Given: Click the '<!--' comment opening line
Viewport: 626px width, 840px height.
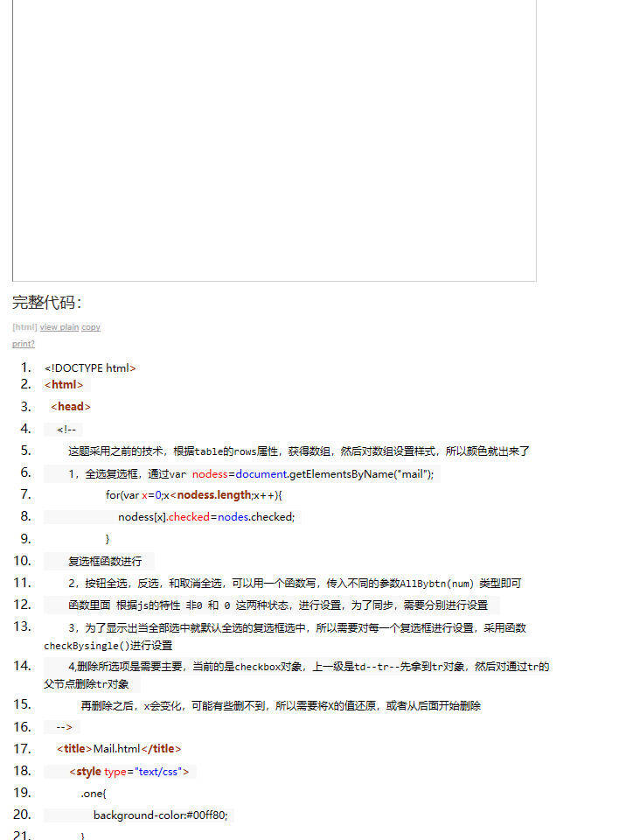Looking at the screenshot, I should point(66,429).
